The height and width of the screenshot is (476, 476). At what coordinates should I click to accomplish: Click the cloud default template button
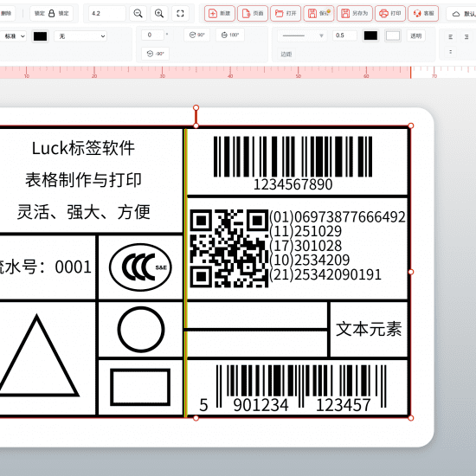click(x=462, y=14)
